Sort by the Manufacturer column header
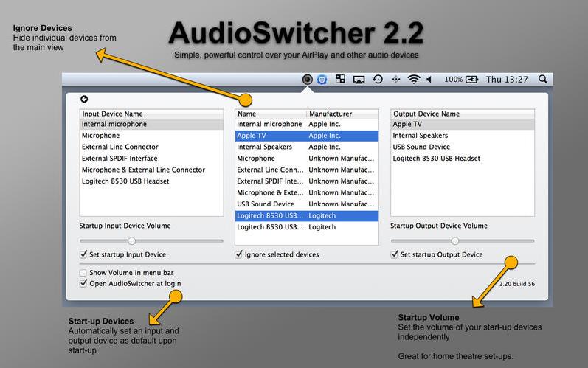This screenshot has width=588, height=368. (342, 114)
